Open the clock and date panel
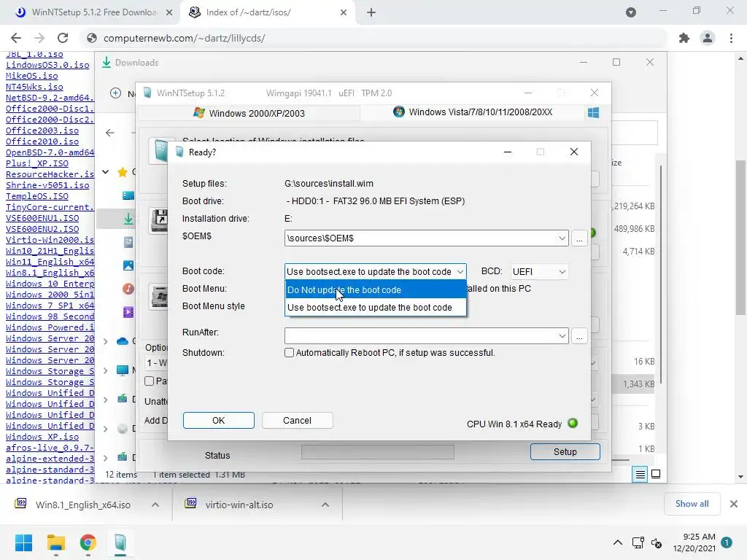Viewport: 747px width, 560px height. click(x=694, y=542)
